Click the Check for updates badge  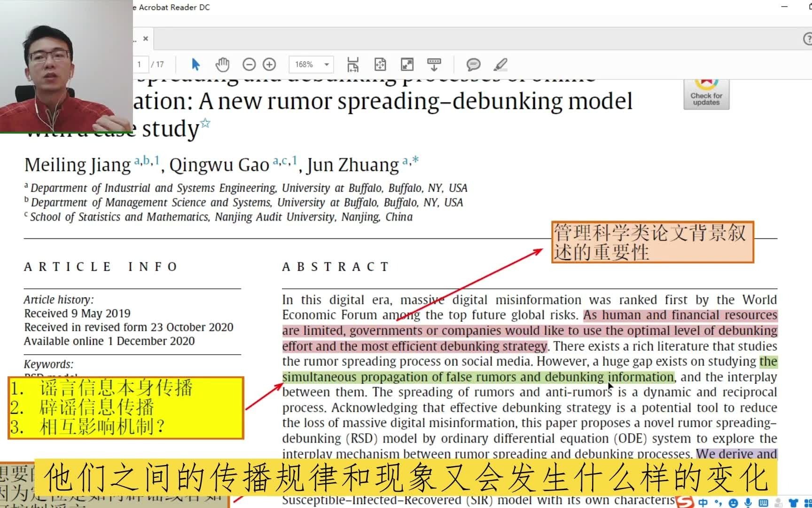(706, 94)
